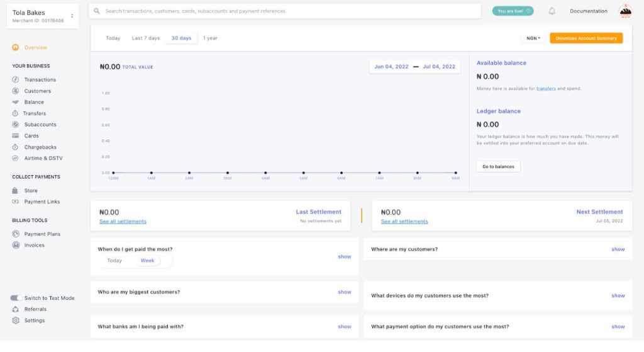
Task: Show 'When do I get paid the most?'
Action: (x=344, y=256)
